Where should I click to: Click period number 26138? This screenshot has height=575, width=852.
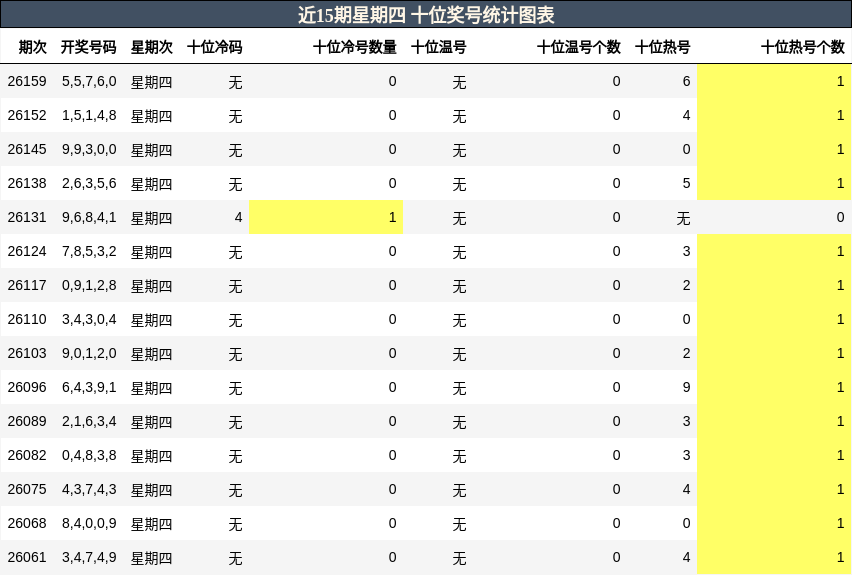point(27,184)
